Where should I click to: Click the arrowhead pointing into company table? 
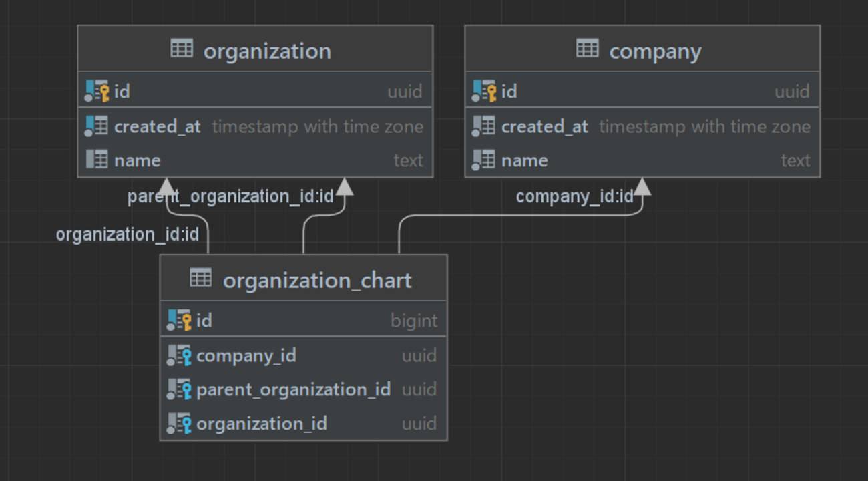(x=642, y=186)
